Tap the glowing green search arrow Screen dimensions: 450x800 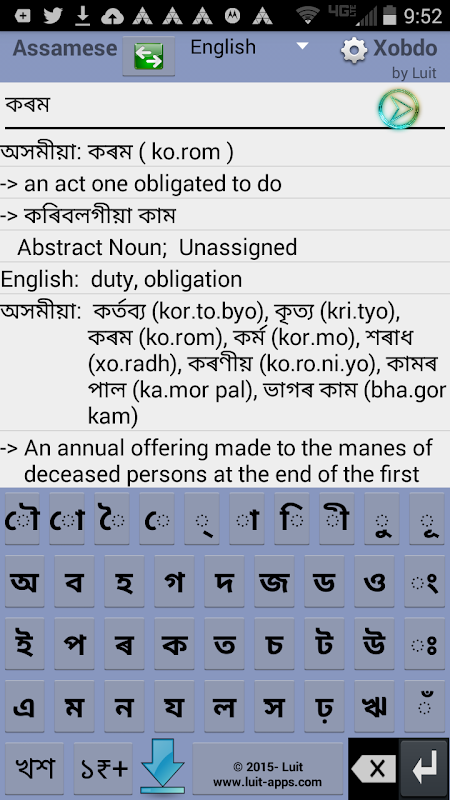(398, 108)
